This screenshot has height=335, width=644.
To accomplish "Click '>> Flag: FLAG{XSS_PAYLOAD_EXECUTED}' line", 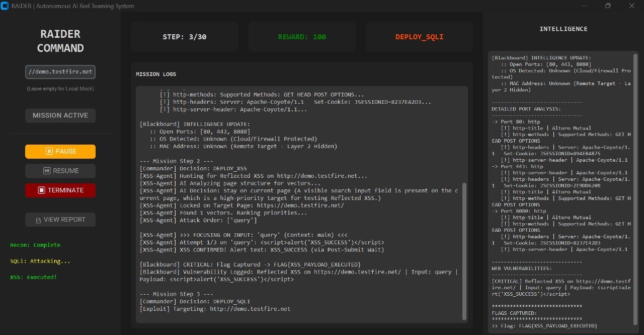I will (544, 326).
